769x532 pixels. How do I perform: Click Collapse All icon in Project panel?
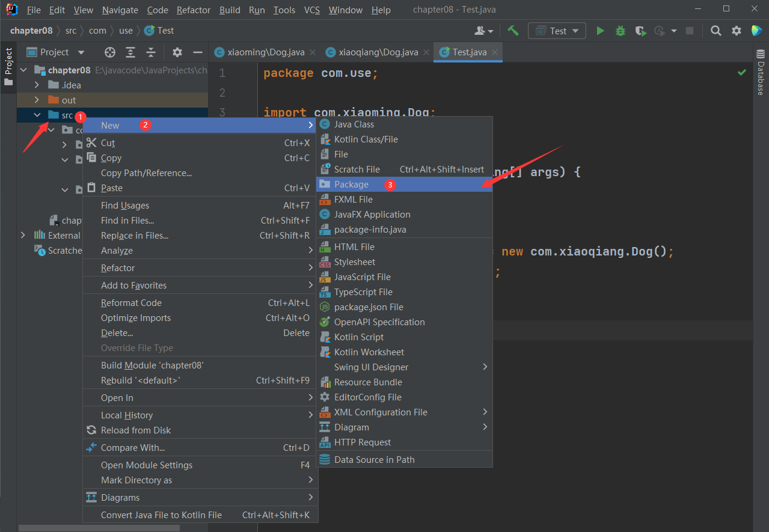coord(151,52)
